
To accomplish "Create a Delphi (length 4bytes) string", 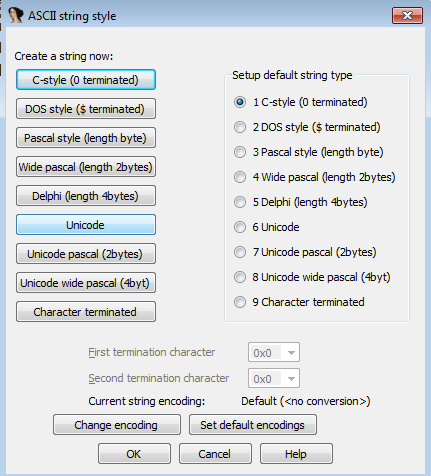I will (x=86, y=196).
